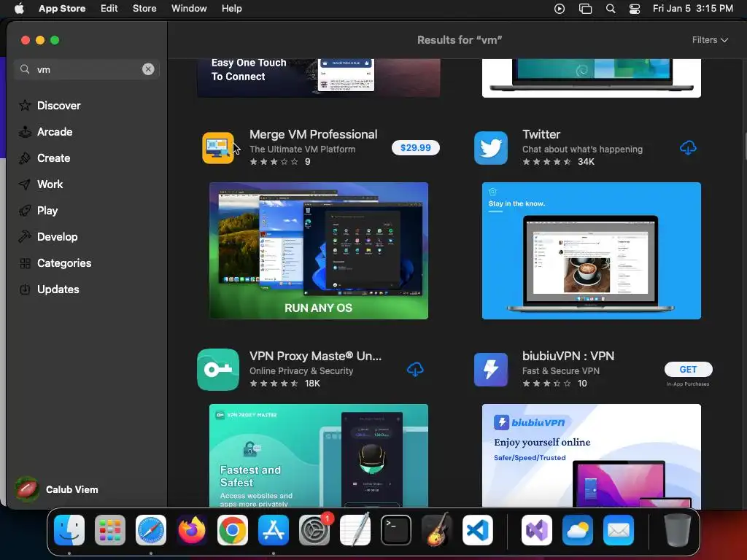Open Control Center in menu bar
The image size is (747, 560).
click(x=635, y=9)
